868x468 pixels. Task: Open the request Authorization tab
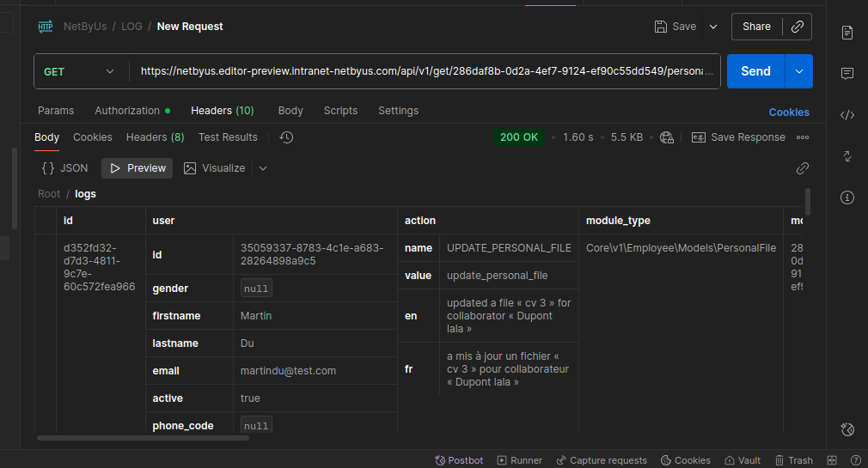tap(131, 111)
